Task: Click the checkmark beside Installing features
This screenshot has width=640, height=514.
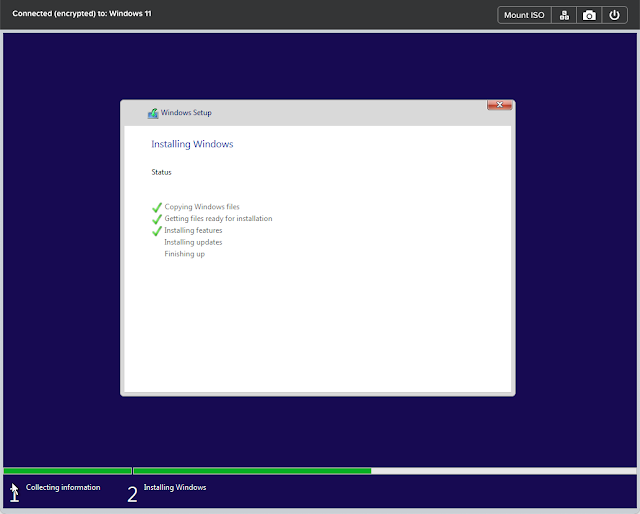Action: [x=157, y=231]
